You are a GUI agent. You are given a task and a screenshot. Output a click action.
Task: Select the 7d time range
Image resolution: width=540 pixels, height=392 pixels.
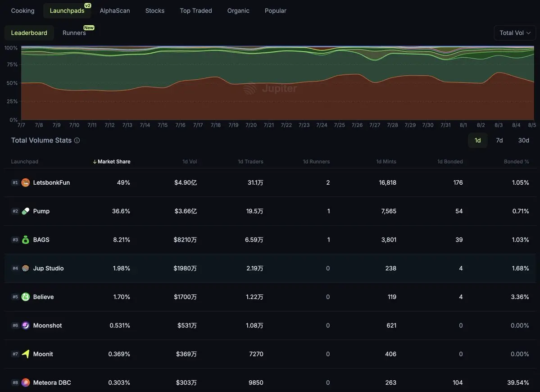pos(499,141)
